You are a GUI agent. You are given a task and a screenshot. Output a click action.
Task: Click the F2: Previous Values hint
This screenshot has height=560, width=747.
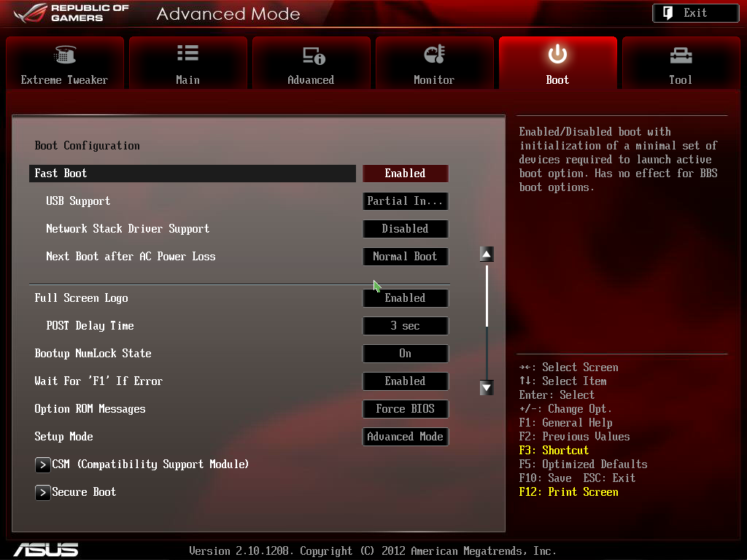(574, 437)
